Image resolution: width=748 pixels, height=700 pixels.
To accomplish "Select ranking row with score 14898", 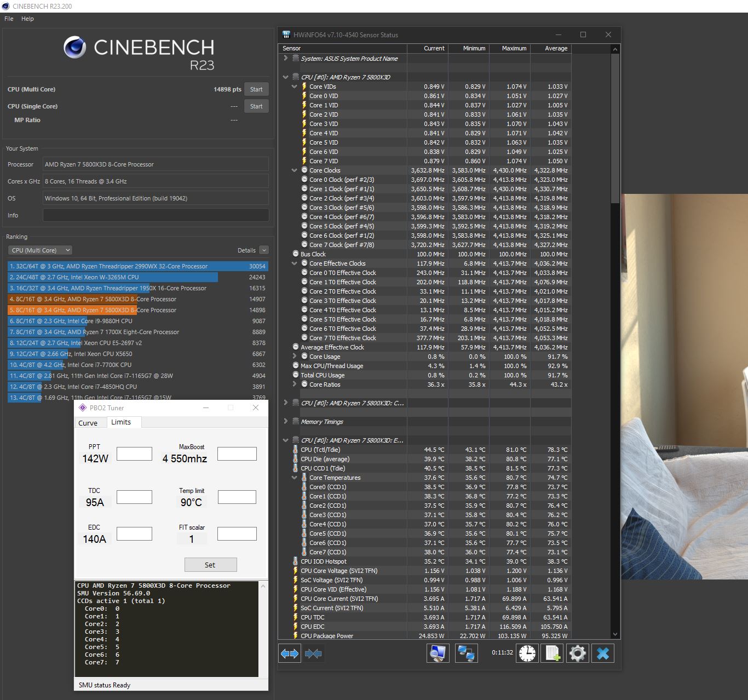I will [x=138, y=310].
